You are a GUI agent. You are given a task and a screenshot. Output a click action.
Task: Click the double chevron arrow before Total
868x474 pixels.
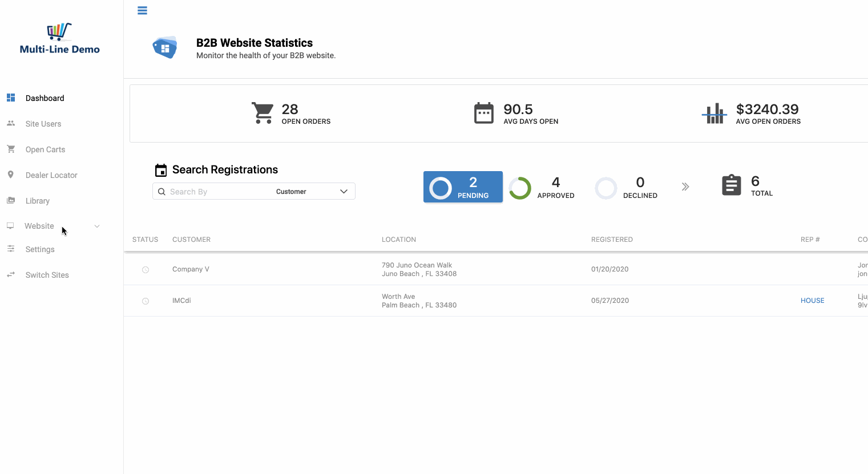685,187
